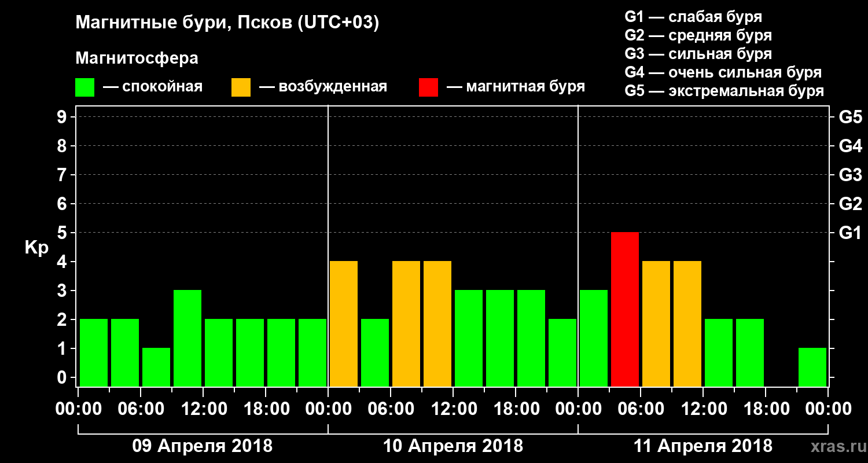Select the red Kp 5 storm bar
The image size is (868, 463).
tap(625, 309)
